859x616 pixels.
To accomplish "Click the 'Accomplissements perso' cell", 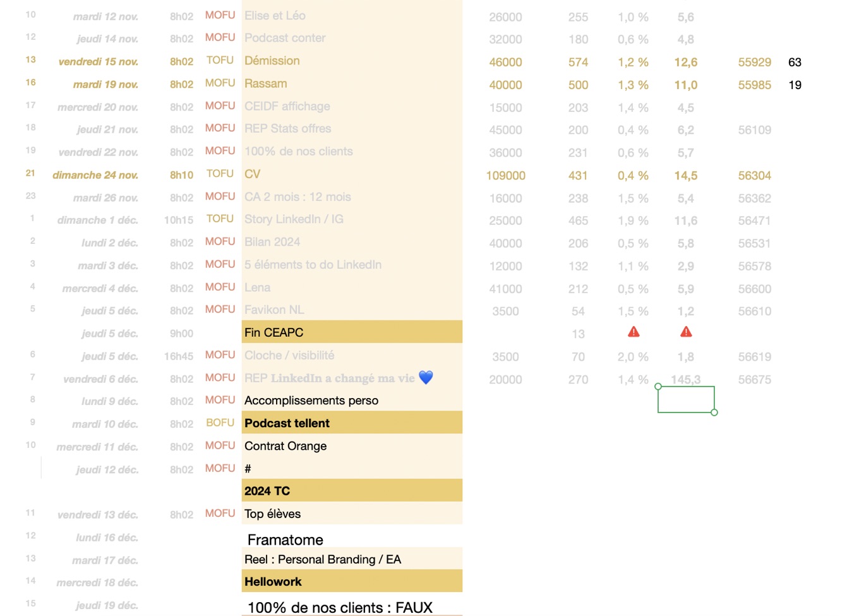I will [x=352, y=400].
